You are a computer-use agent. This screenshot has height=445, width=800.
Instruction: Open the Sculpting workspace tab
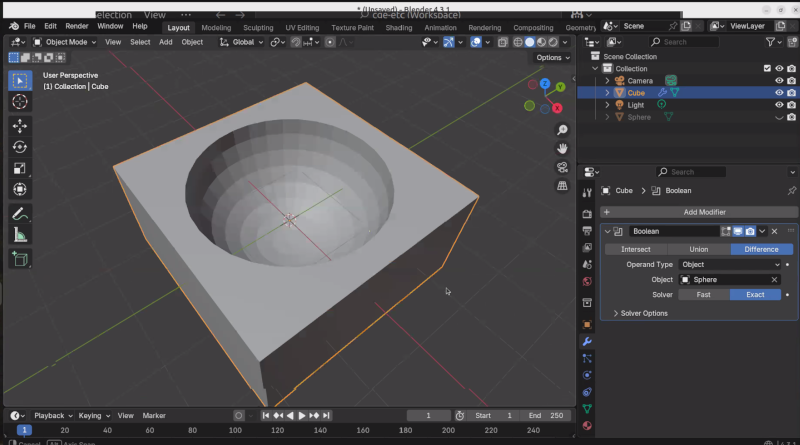point(257,28)
